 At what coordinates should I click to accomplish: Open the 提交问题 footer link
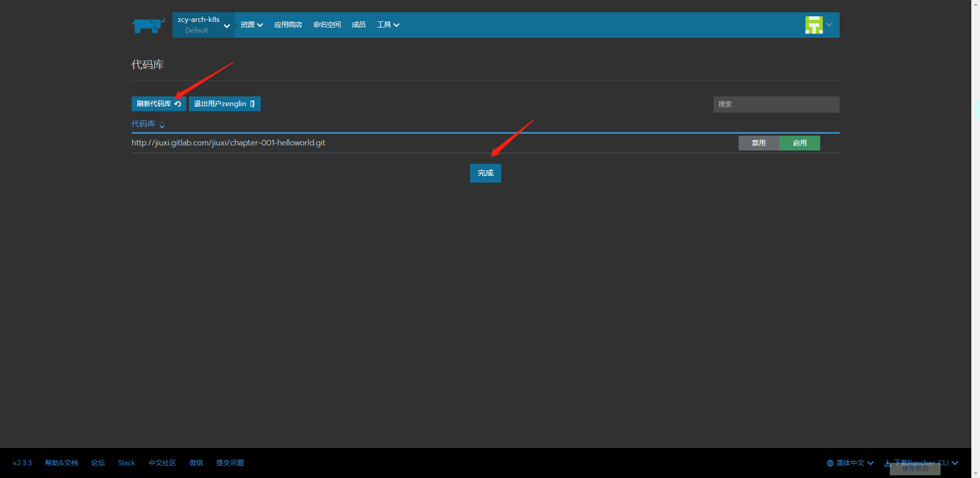(x=230, y=463)
